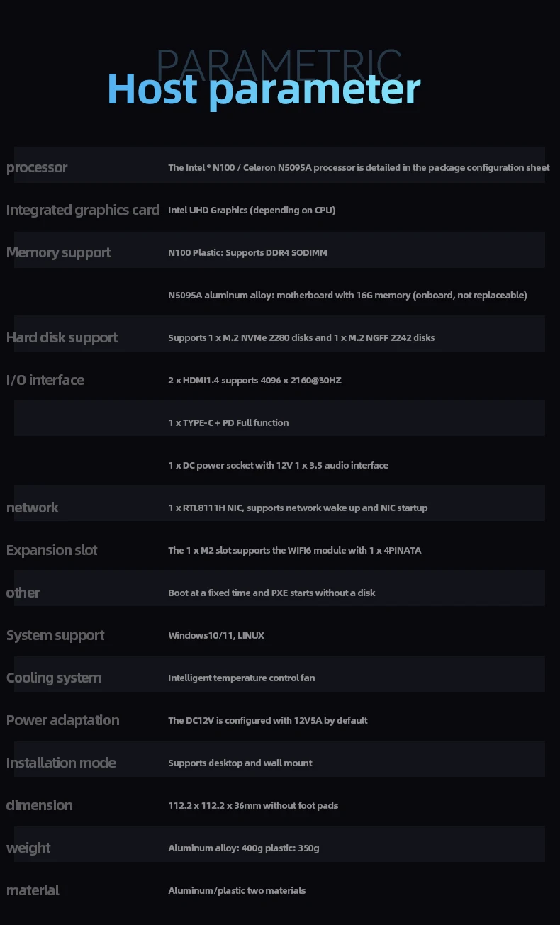Click the 'network' row label
This screenshot has width=560, height=925.
click(x=33, y=508)
